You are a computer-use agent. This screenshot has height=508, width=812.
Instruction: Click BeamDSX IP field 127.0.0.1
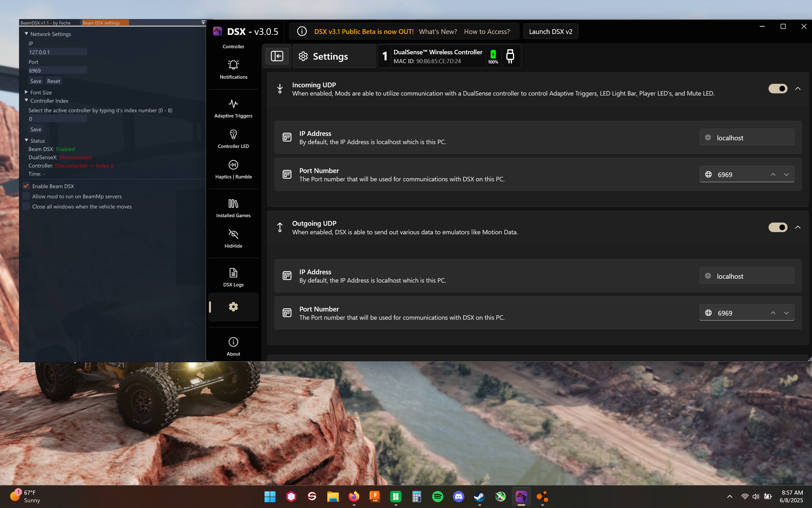57,52
